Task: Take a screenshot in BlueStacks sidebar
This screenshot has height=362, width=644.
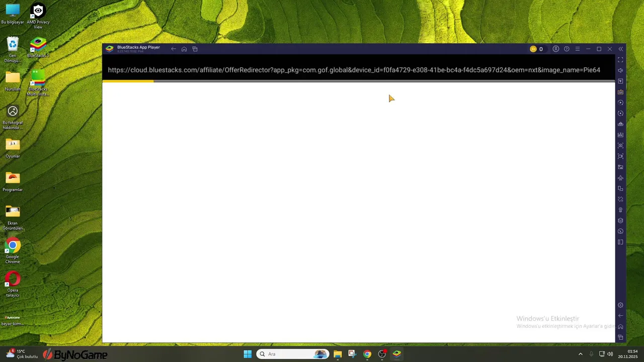Action: (620, 145)
